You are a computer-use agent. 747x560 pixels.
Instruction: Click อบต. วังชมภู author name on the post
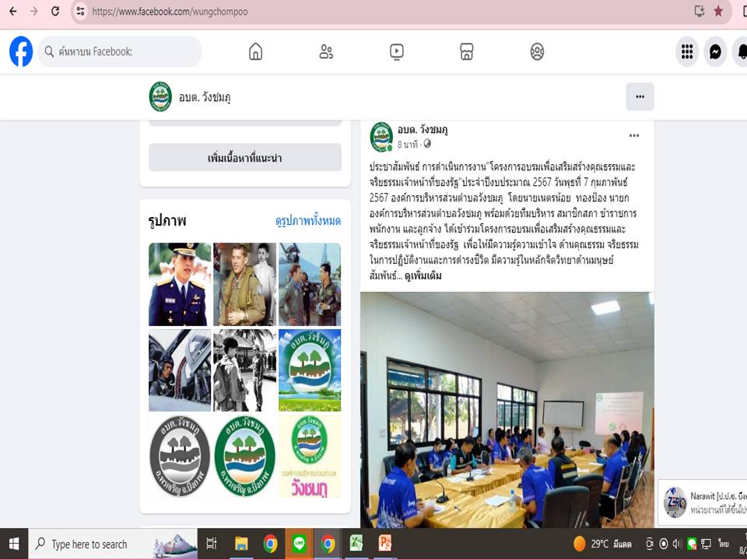point(423,130)
